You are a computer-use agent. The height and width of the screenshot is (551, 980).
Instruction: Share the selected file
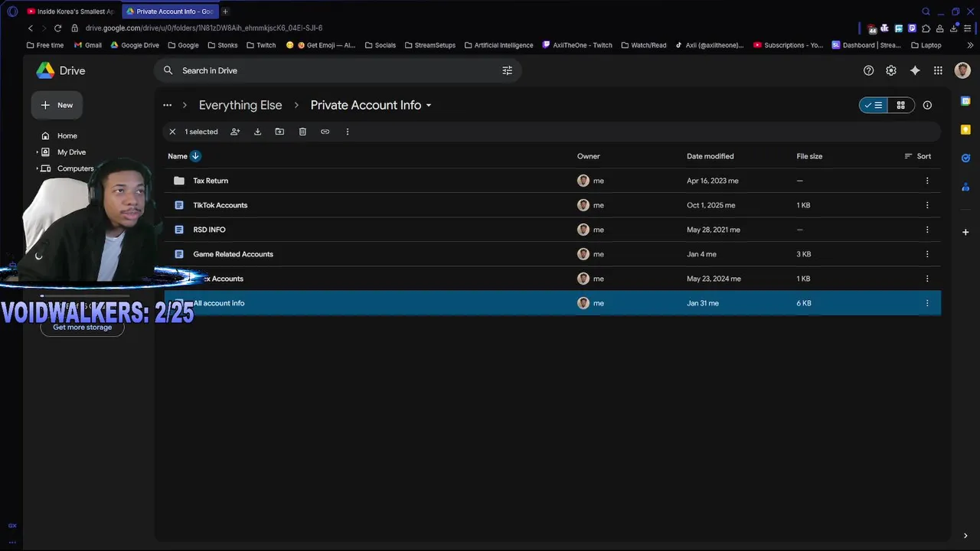pyautogui.click(x=235, y=132)
